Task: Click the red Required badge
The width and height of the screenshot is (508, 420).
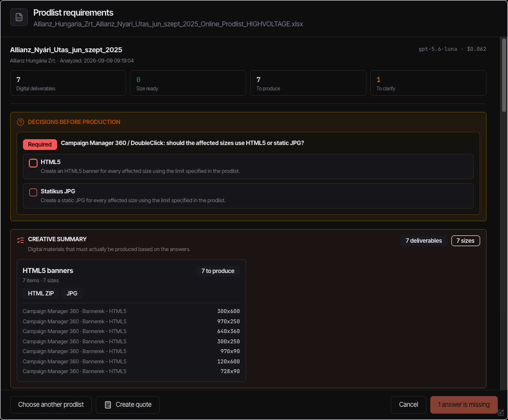Action: pyautogui.click(x=40, y=145)
